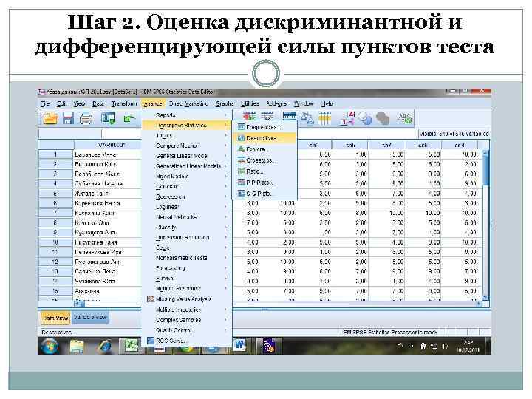Click the Show All Variables icon
Viewport: 532px width, 399px height.
point(383,118)
